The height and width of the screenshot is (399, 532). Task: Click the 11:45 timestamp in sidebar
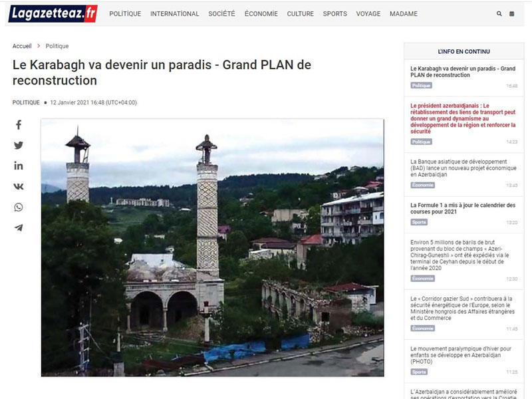(512, 329)
